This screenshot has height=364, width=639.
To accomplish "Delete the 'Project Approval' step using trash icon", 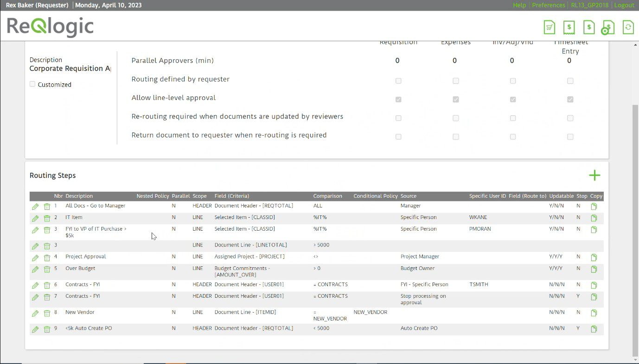I will pyautogui.click(x=47, y=257).
